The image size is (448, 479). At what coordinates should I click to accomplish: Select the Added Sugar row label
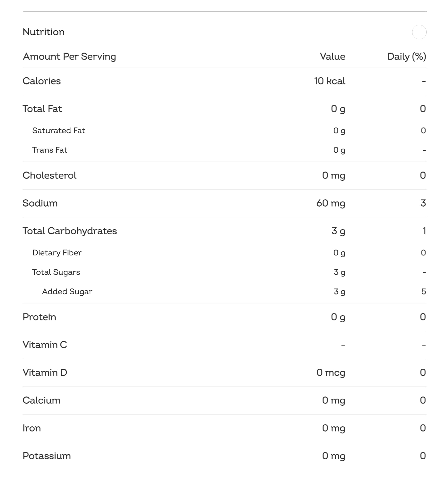67,292
